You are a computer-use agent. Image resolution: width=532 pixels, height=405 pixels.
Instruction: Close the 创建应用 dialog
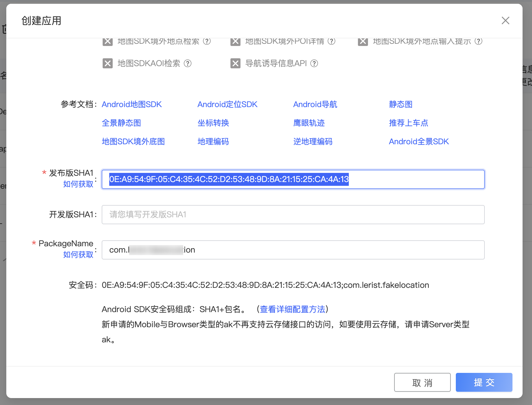[506, 20]
